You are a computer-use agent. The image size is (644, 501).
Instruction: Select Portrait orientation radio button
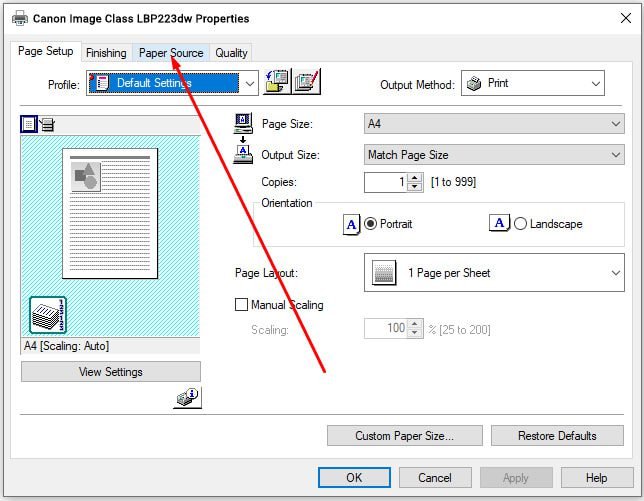click(370, 224)
